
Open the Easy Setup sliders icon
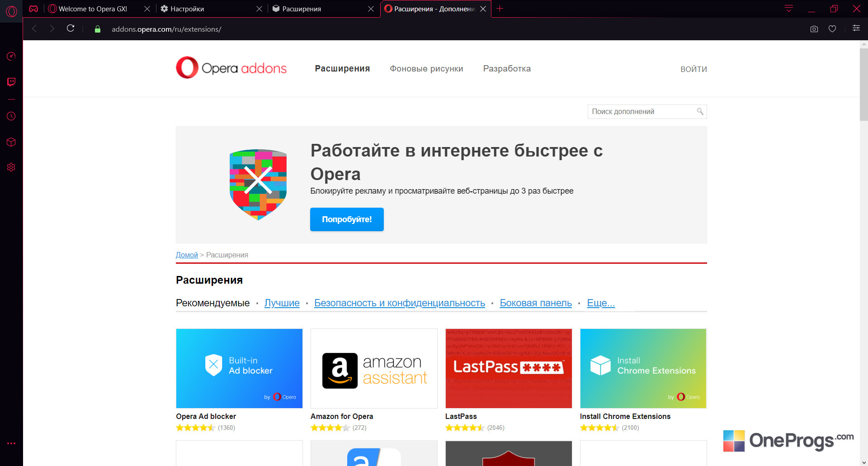point(856,28)
